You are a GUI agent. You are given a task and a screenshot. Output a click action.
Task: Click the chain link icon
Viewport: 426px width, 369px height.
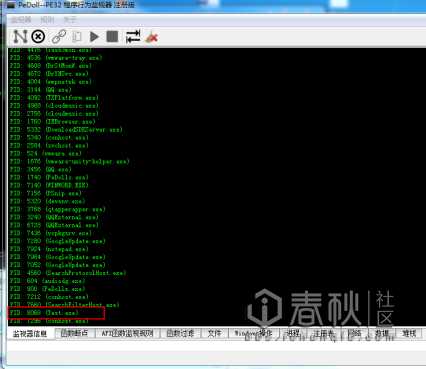[x=59, y=36]
